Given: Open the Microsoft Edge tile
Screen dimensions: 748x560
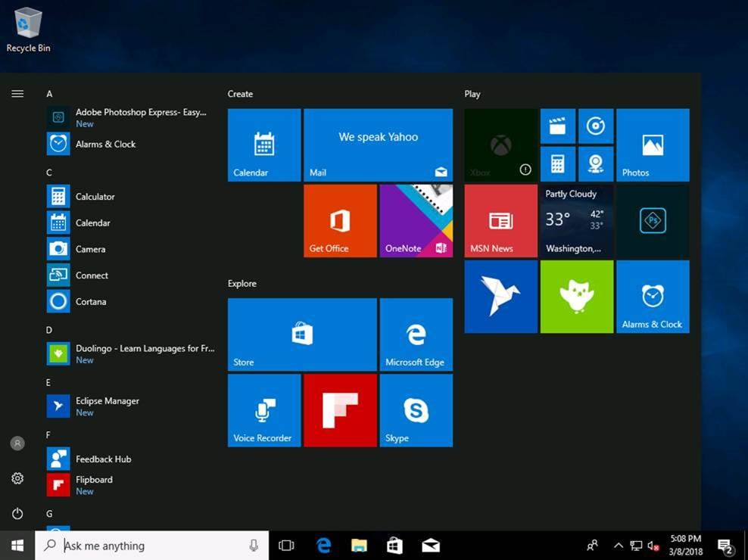Looking at the screenshot, I should point(416,334).
